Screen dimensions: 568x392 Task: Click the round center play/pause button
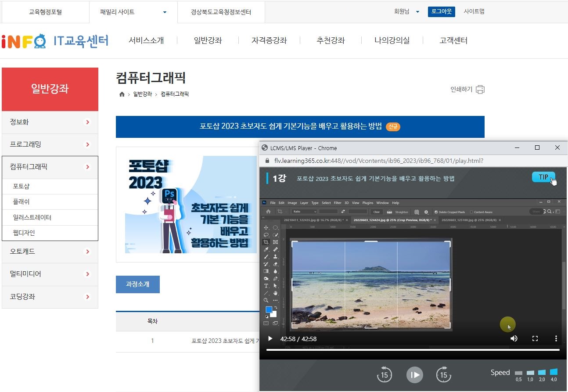(414, 374)
